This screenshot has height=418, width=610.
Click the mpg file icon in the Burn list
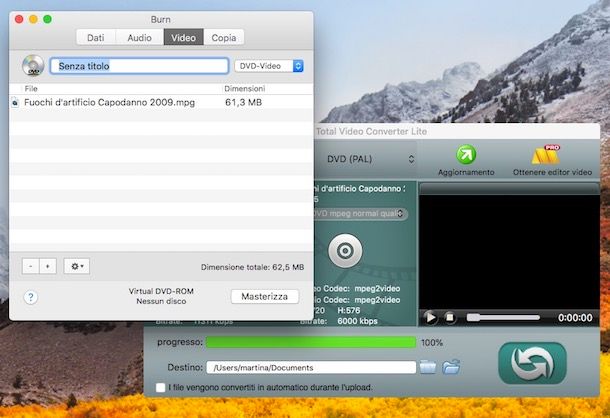click(x=15, y=102)
